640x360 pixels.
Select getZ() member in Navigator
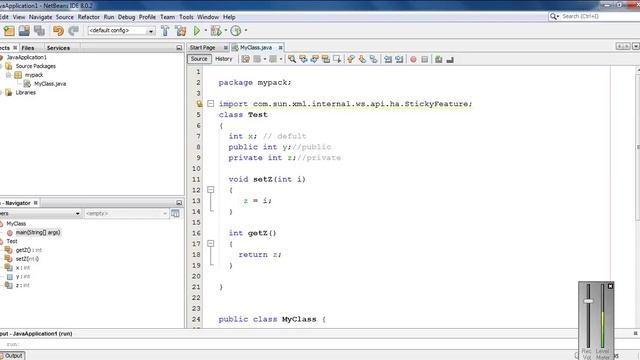click(29, 250)
